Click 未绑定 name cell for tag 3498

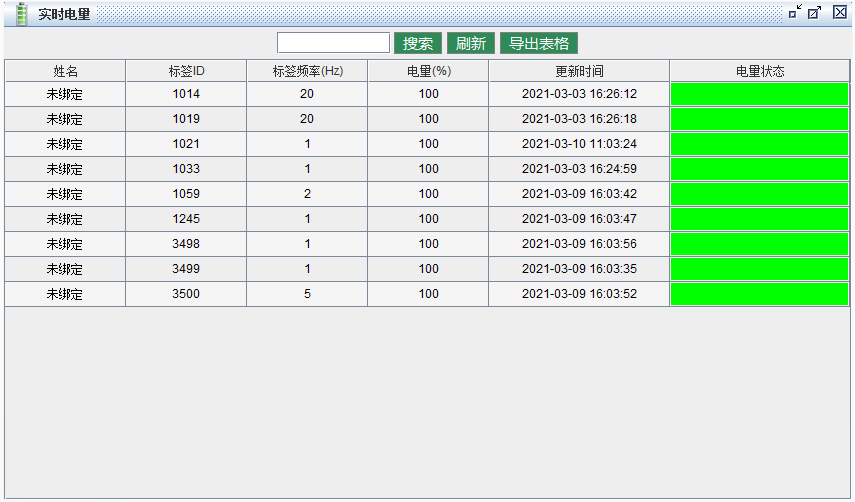pos(65,244)
